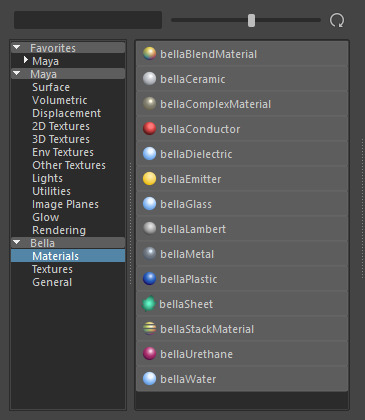The height and width of the screenshot is (420, 365).
Task: Click the bellaLambert label text
Action: (193, 229)
